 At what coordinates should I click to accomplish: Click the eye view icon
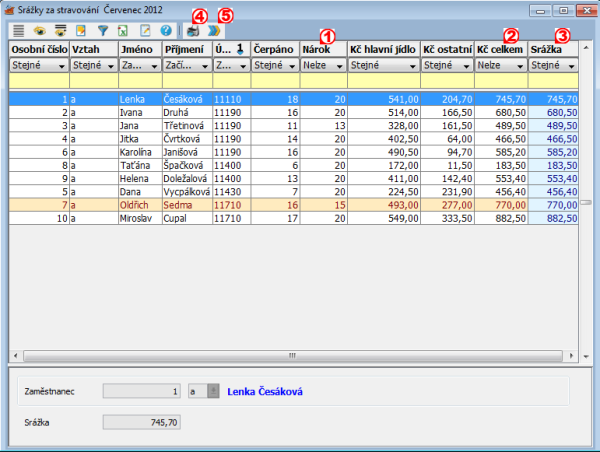pyautogui.click(x=41, y=31)
